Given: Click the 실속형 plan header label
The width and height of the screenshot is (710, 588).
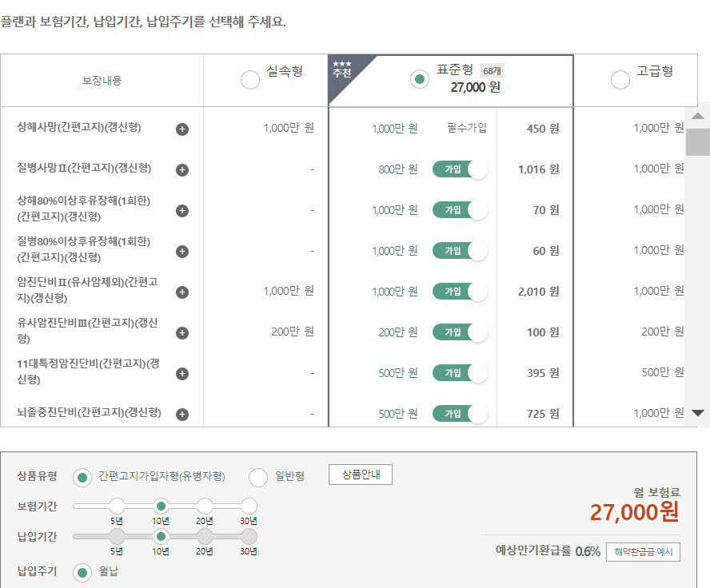Looking at the screenshot, I should tap(285, 71).
